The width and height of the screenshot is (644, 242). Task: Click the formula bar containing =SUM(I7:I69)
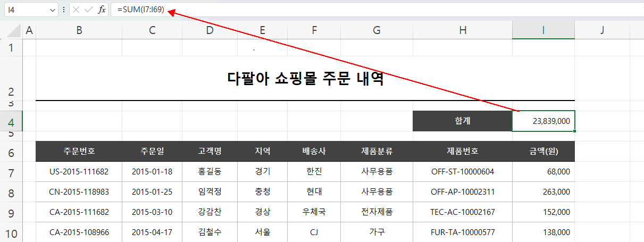(x=377, y=10)
